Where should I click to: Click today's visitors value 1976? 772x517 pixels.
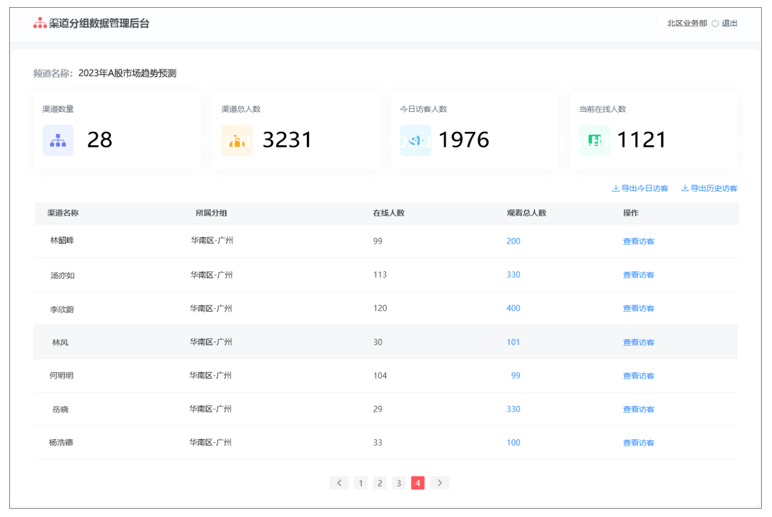(464, 140)
